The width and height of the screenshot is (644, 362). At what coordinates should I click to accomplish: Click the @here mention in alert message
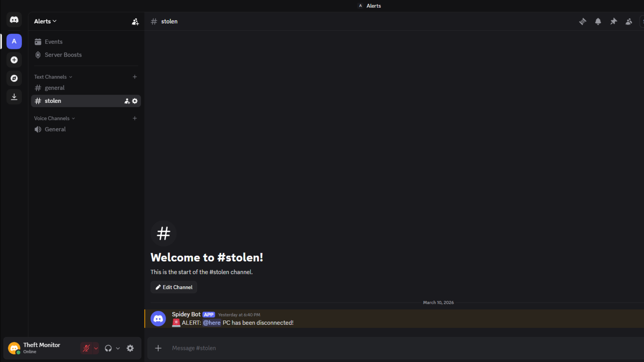coord(212,323)
